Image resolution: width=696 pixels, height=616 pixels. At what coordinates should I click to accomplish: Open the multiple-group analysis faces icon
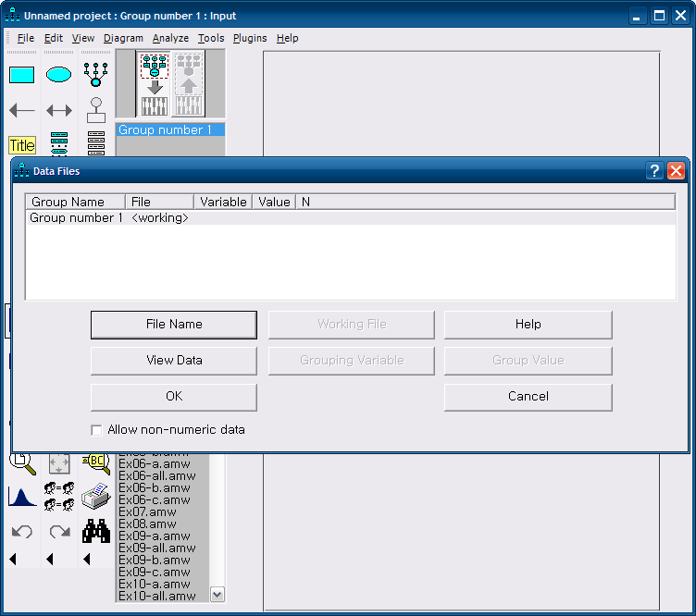tap(59, 497)
